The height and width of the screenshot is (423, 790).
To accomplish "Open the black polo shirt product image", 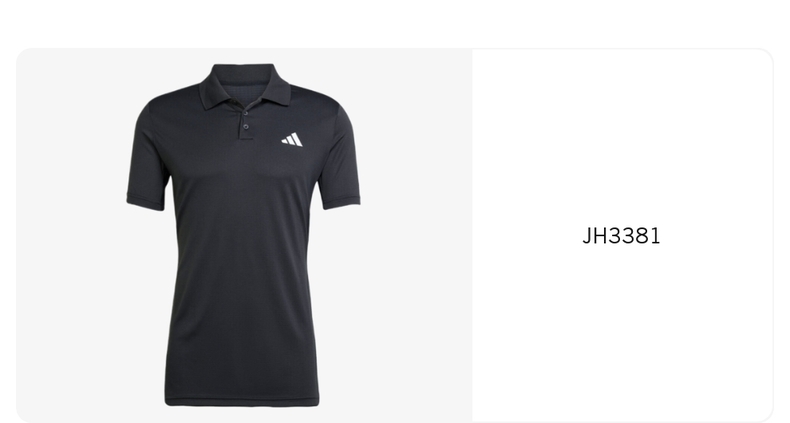I will 244,235.
